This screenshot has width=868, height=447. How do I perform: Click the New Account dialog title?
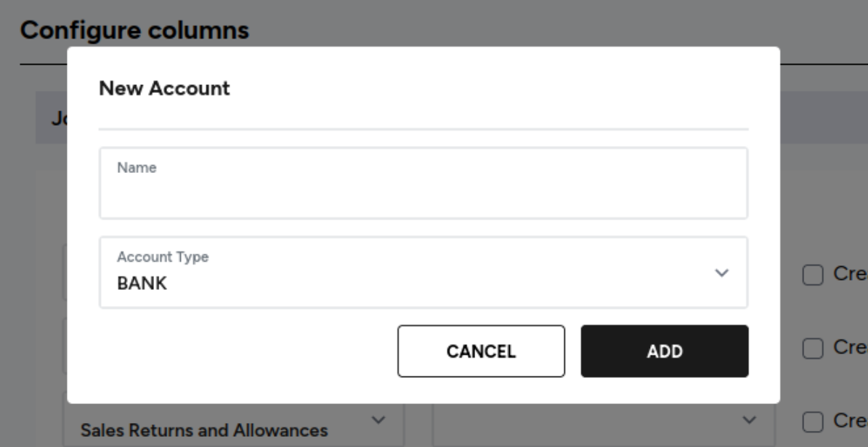click(164, 88)
